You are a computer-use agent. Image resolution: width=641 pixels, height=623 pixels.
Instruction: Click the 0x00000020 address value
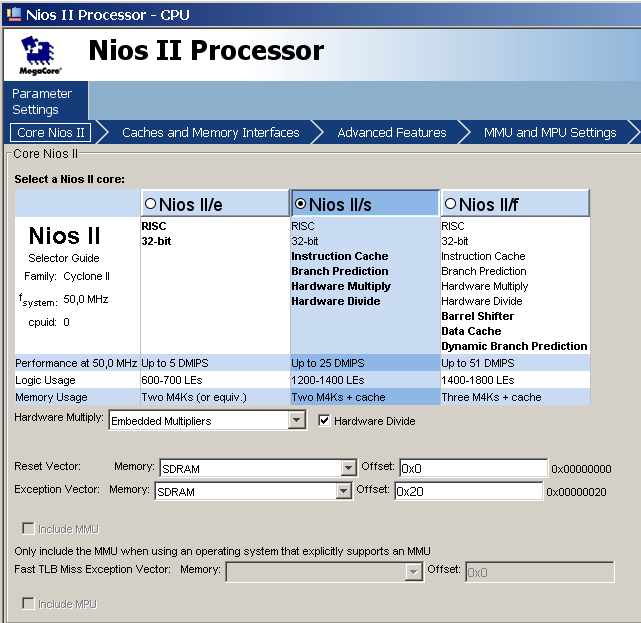(x=576, y=492)
